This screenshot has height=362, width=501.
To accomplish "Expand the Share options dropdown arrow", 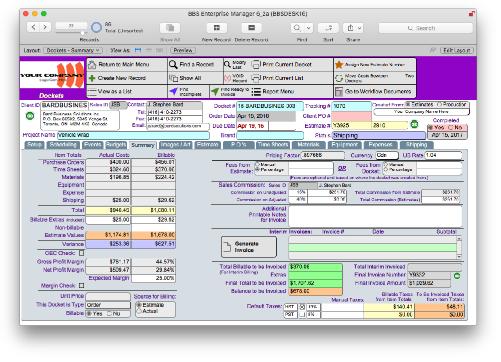I will (x=359, y=28).
